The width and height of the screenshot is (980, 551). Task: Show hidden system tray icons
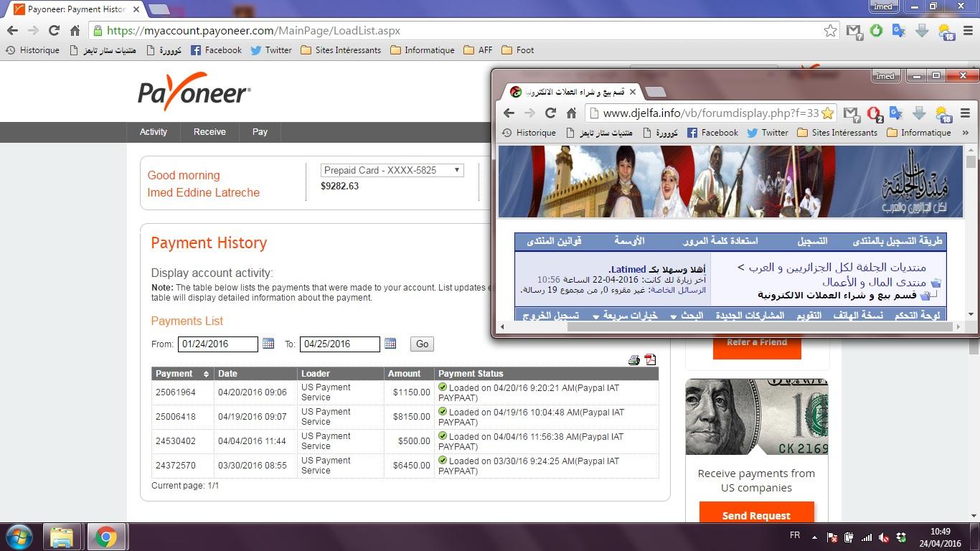(814, 537)
